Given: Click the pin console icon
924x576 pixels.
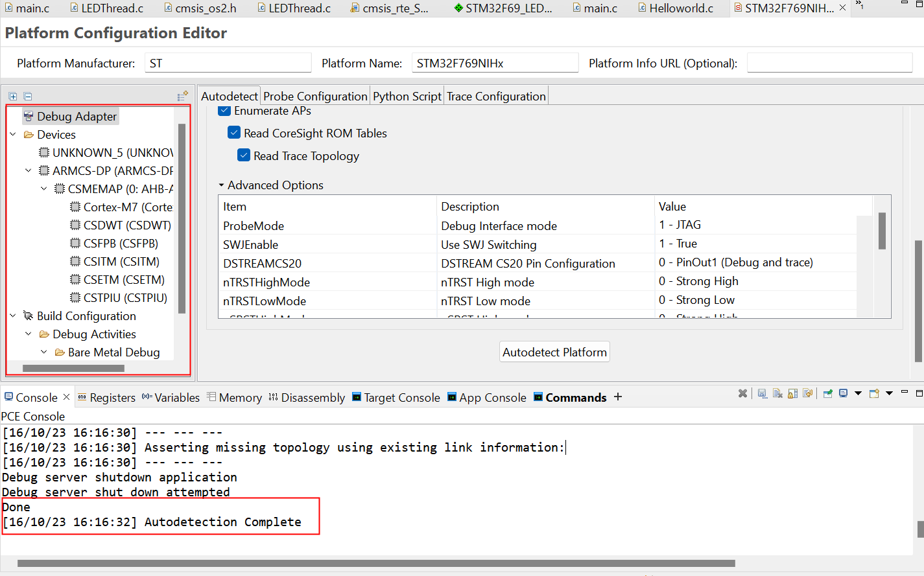Looking at the screenshot, I should pyautogui.click(x=828, y=394).
